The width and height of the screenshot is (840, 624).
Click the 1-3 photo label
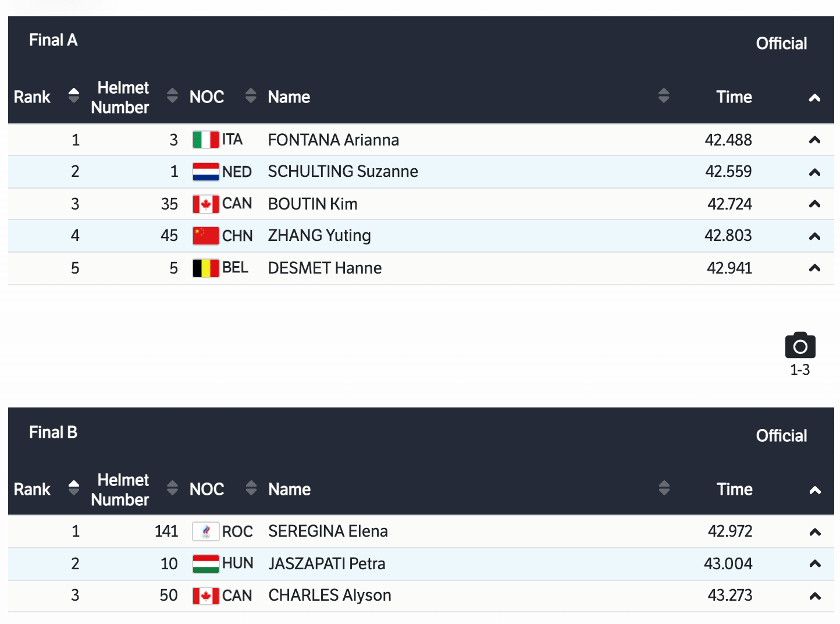(x=800, y=370)
